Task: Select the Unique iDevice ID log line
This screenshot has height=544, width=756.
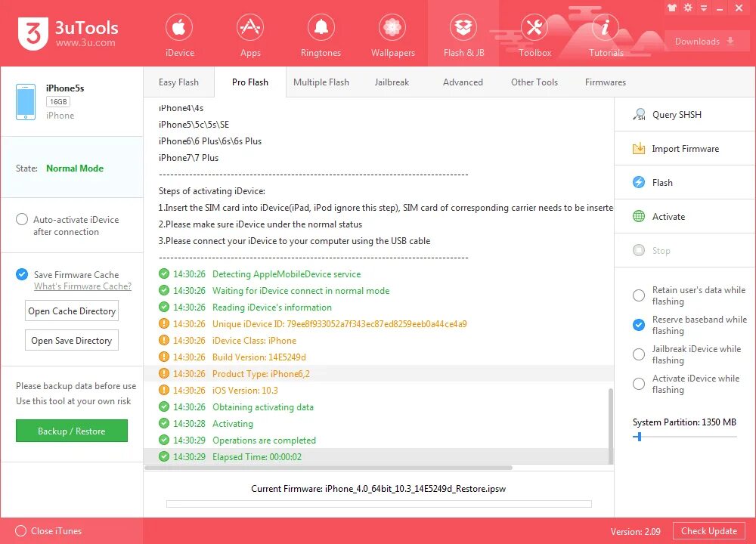Action: tap(379, 324)
